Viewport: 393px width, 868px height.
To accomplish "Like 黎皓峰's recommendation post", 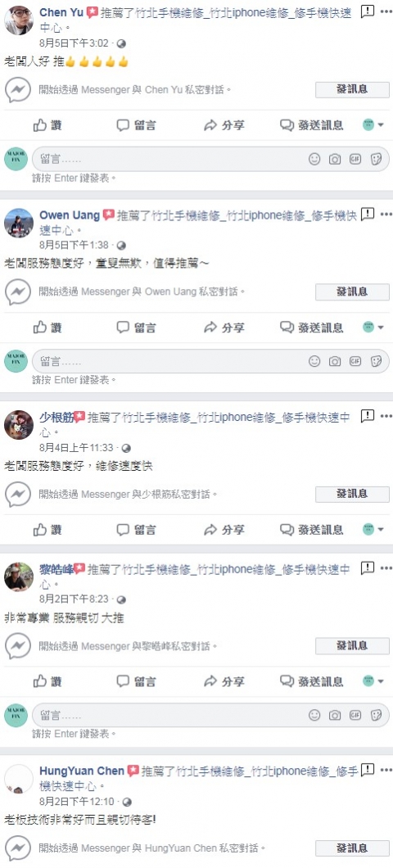I will tap(47, 681).
